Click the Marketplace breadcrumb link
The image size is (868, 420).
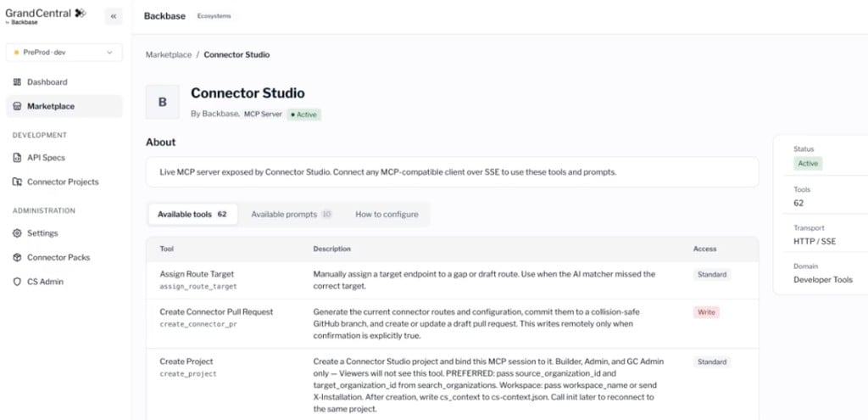169,55
